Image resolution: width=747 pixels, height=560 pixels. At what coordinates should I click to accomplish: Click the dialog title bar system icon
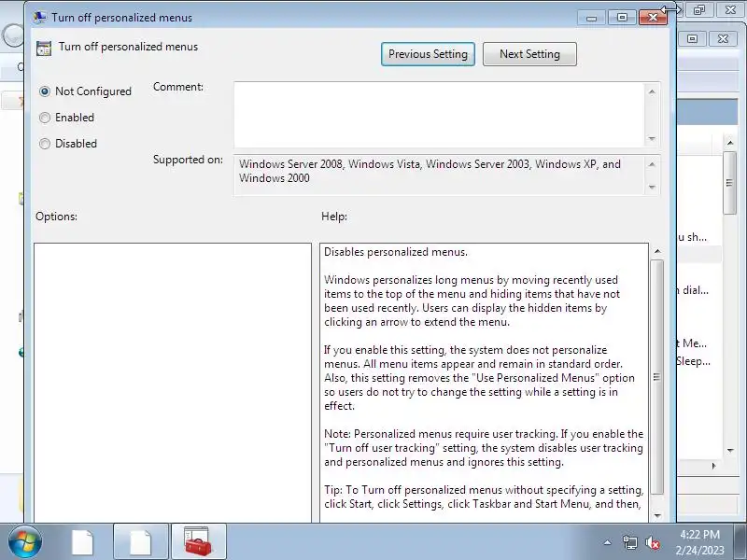39,17
